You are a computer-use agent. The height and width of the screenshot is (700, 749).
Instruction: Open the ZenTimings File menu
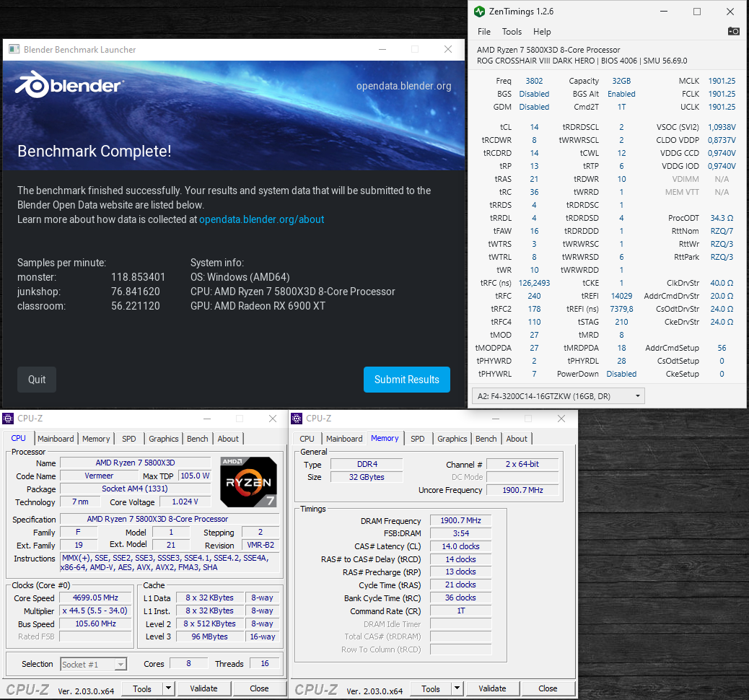484,32
